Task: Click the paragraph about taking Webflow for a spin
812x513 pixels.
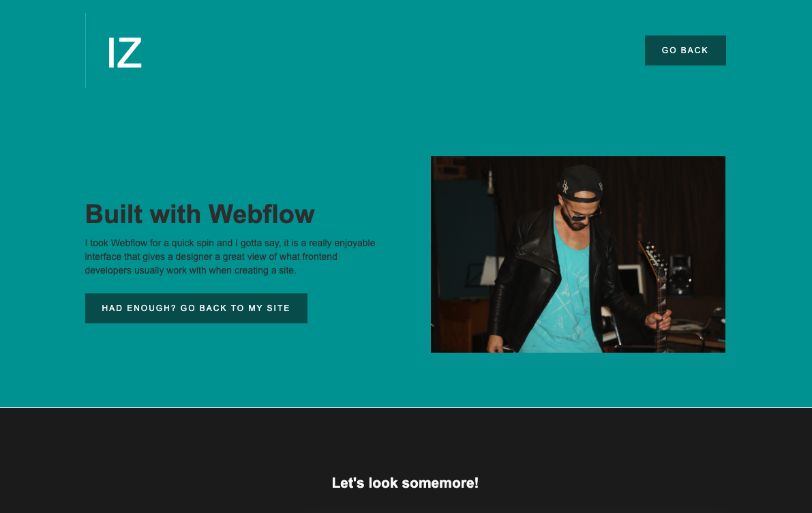Action: tap(230, 256)
